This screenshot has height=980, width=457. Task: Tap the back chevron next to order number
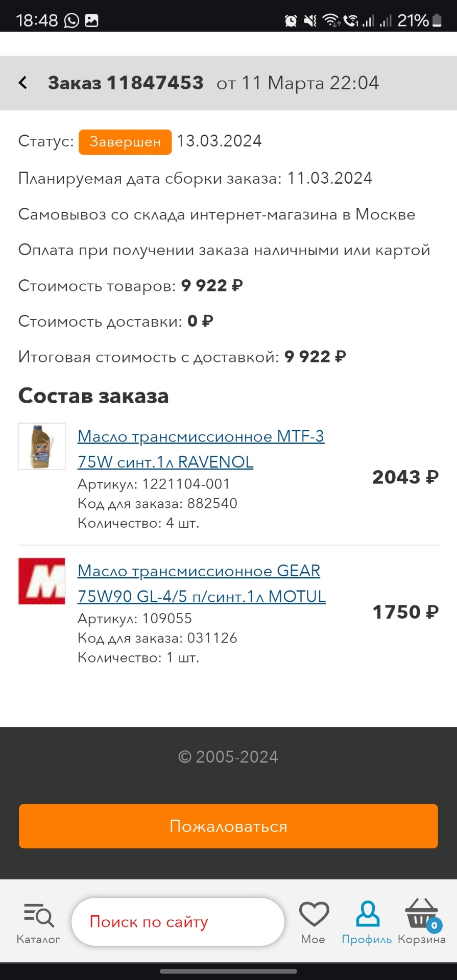(22, 82)
